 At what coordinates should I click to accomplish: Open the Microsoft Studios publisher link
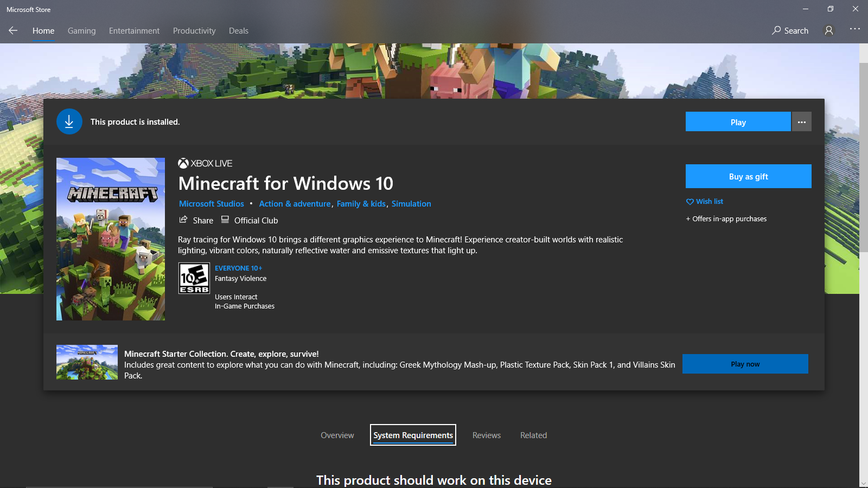tap(212, 204)
